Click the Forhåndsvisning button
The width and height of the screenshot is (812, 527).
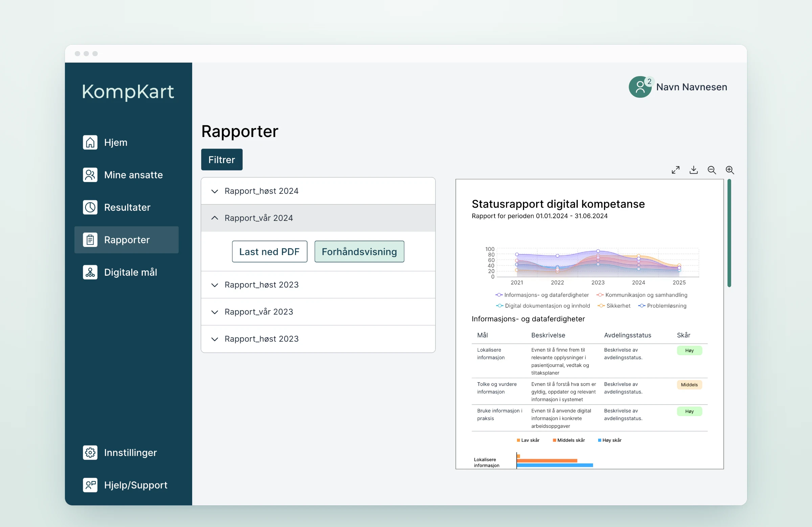coord(359,251)
